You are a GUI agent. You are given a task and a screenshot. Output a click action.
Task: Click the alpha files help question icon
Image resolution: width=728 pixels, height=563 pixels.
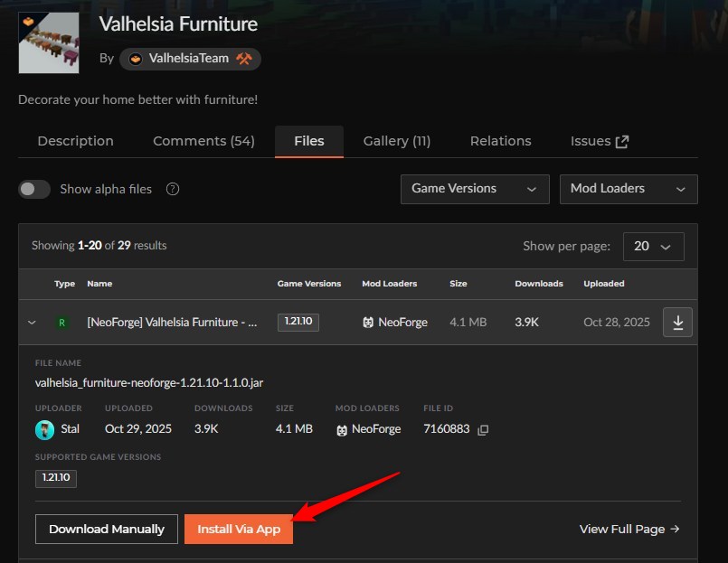(173, 189)
